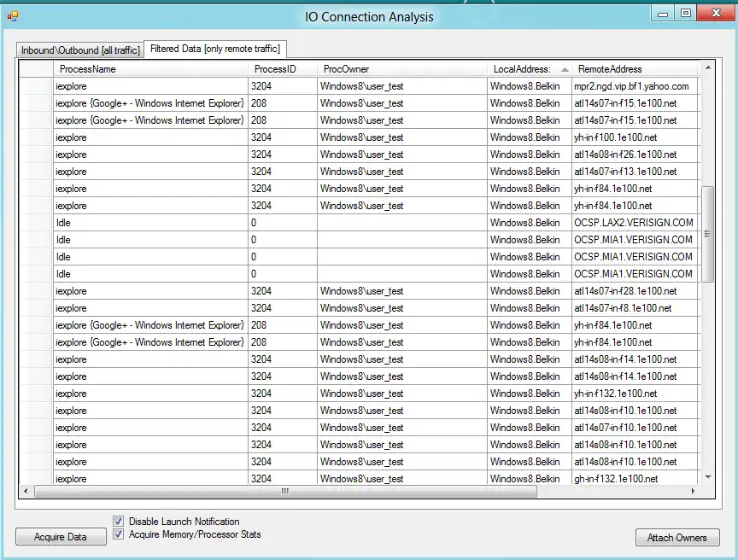Maximize the IO Connection Analysis window
Image resolution: width=738 pixels, height=560 pixels.
pos(686,13)
